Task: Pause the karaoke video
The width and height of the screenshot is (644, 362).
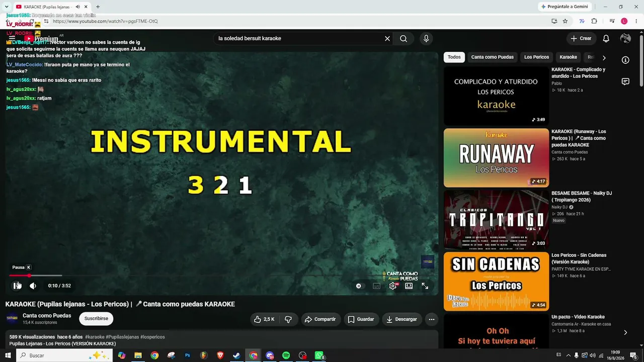Action: (x=17, y=286)
